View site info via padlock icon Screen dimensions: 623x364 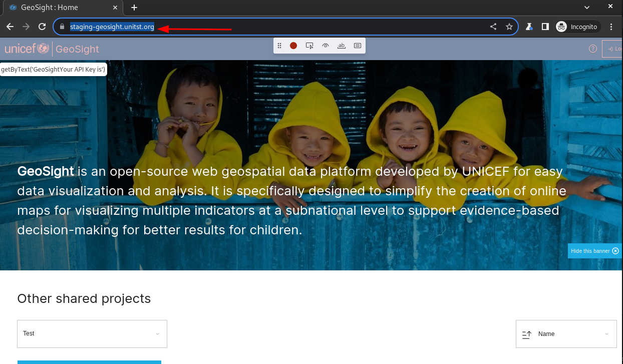click(62, 27)
